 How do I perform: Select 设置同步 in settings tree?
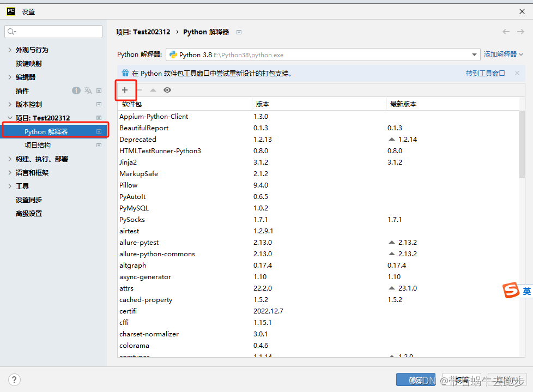point(29,200)
